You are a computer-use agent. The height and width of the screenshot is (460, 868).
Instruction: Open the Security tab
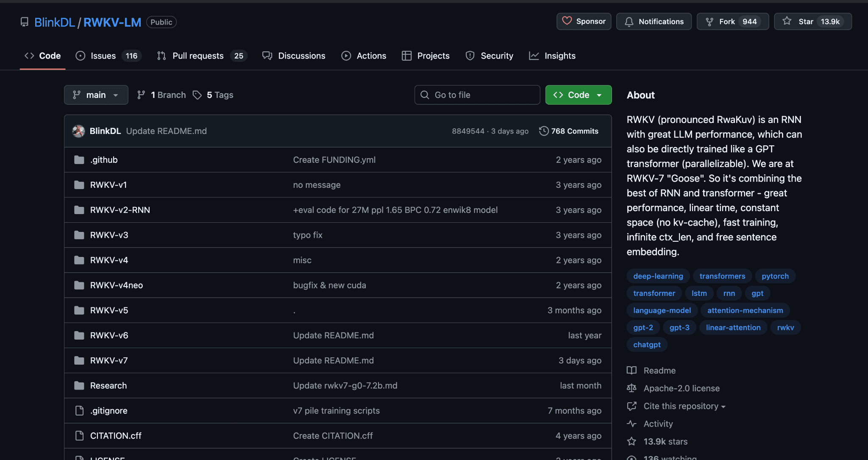click(x=489, y=56)
